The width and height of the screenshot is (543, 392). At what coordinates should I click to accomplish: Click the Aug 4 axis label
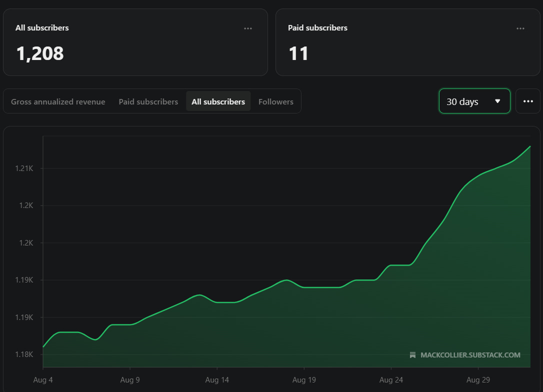click(x=43, y=380)
